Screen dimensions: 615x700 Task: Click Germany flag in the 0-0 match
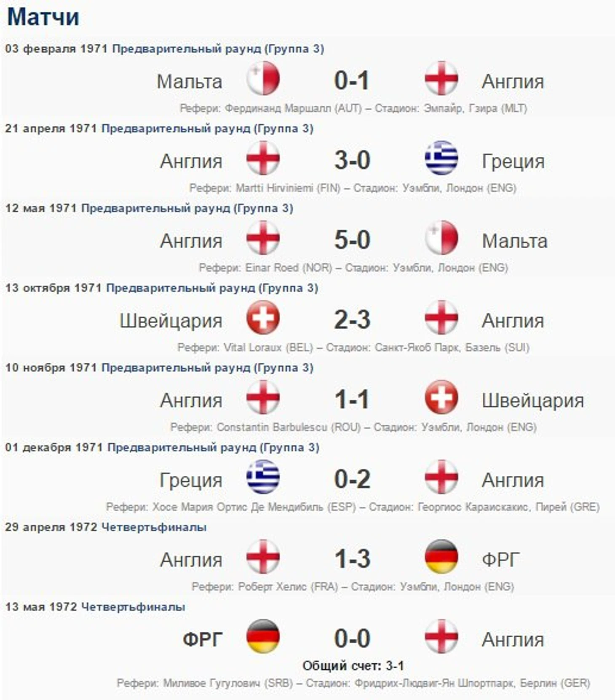pyautogui.click(x=263, y=636)
